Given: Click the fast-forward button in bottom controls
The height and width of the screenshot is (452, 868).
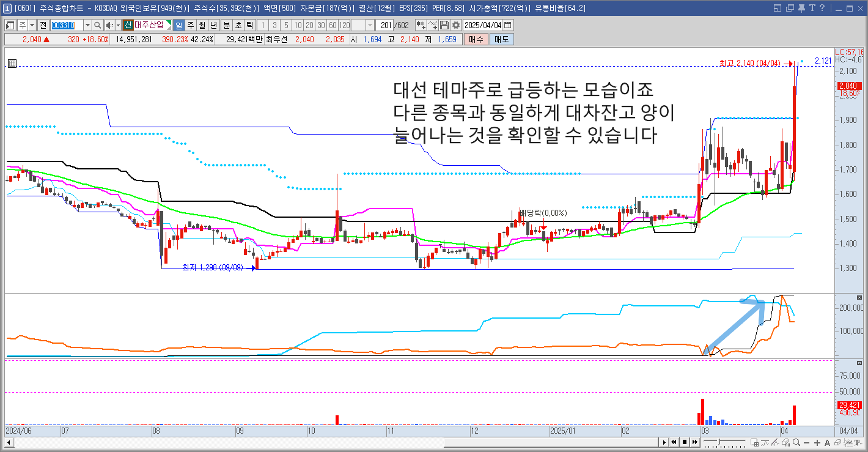Looking at the screenshot, I should (695, 442).
